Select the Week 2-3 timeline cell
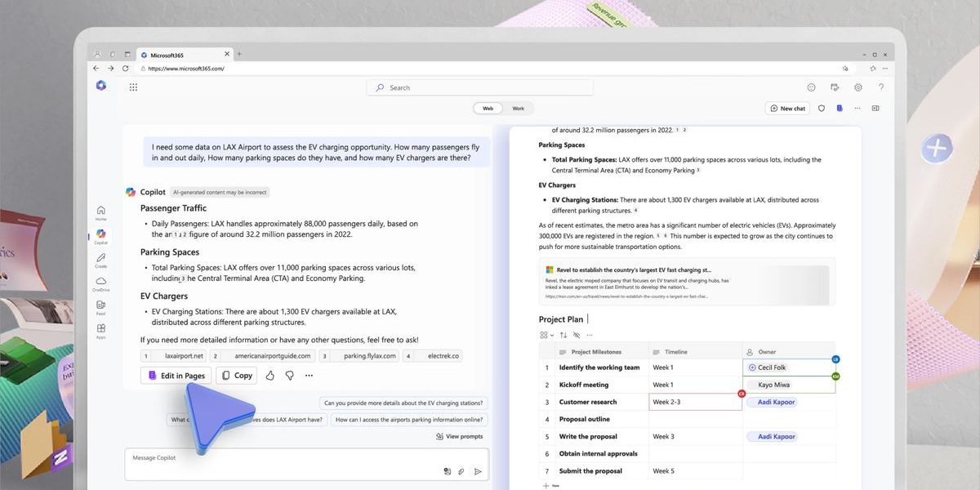Viewport: 980px width, 490px height. (x=695, y=402)
